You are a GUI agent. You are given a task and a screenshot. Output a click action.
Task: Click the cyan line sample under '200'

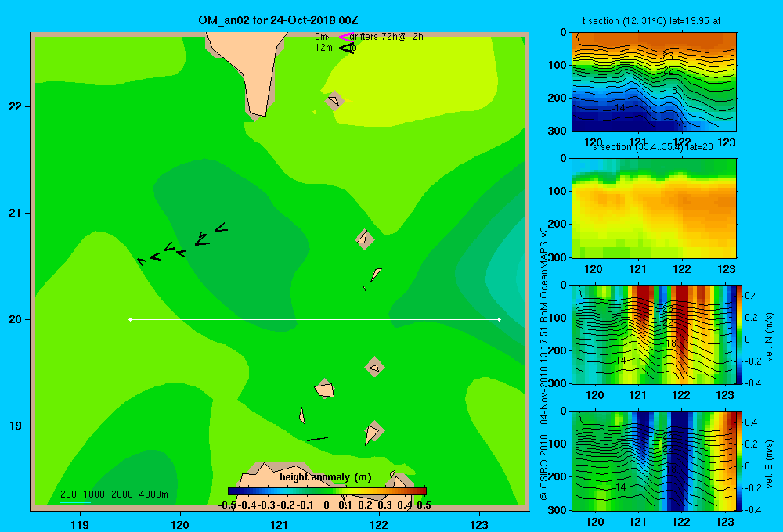(x=75, y=502)
